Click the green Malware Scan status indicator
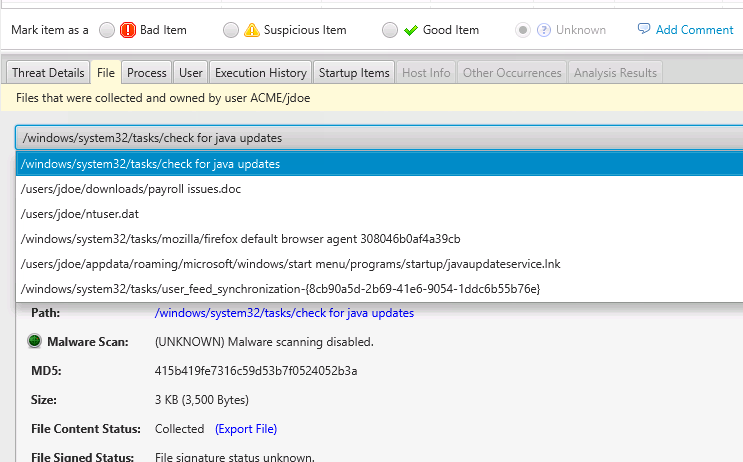Image resolution: width=743 pixels, height=462 pixels. [x=35, y=342]
